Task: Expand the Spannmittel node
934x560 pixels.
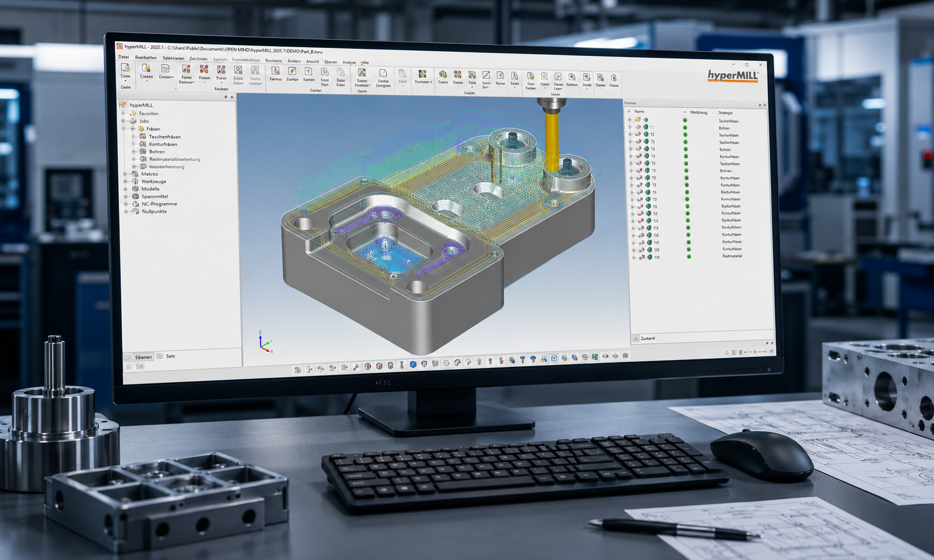Action: 126,196
